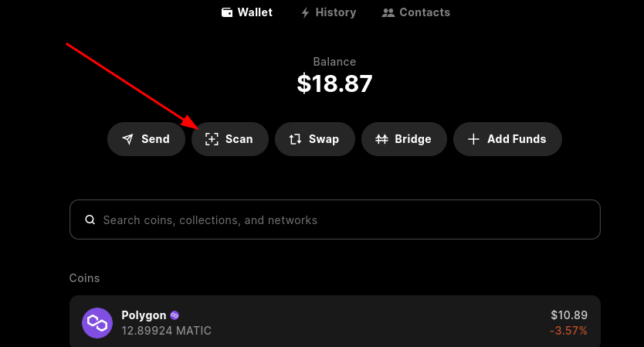The image size is (644, 347).
Task: Open the Bridge button label
Action: [413, 139]
